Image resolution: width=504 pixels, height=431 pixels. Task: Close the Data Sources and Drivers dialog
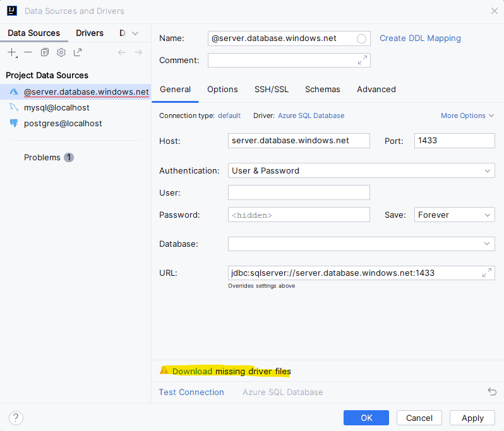pos(495,11)
